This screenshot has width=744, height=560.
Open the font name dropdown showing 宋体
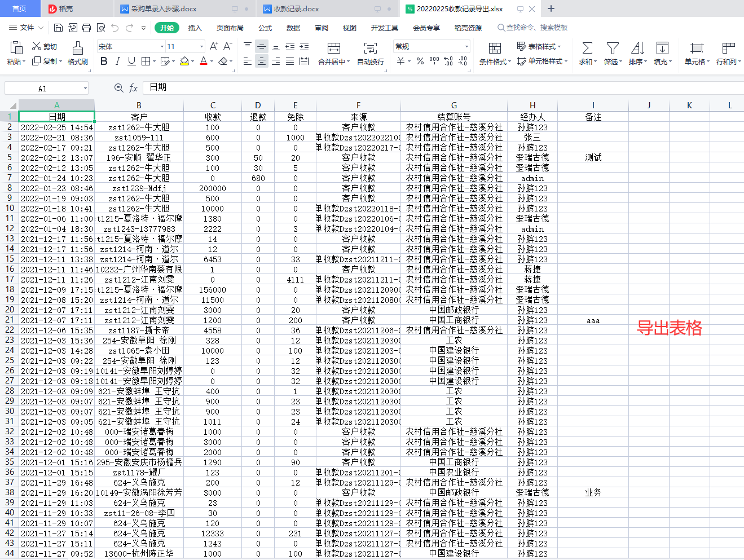click(162, 47)
